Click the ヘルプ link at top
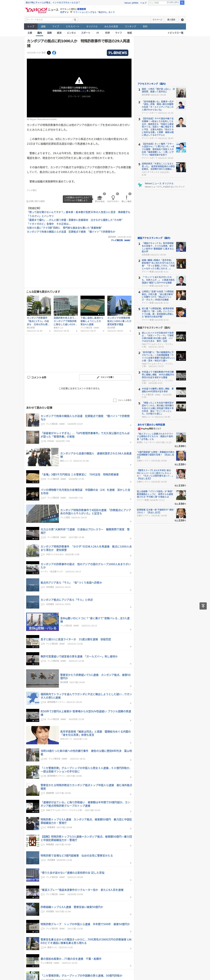Screen dimensions: 210x980 143,3
